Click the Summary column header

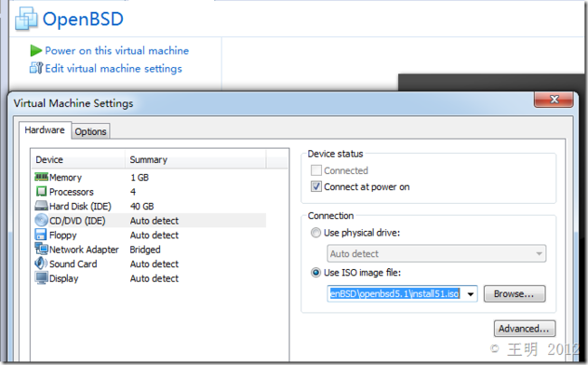[195, 159]
